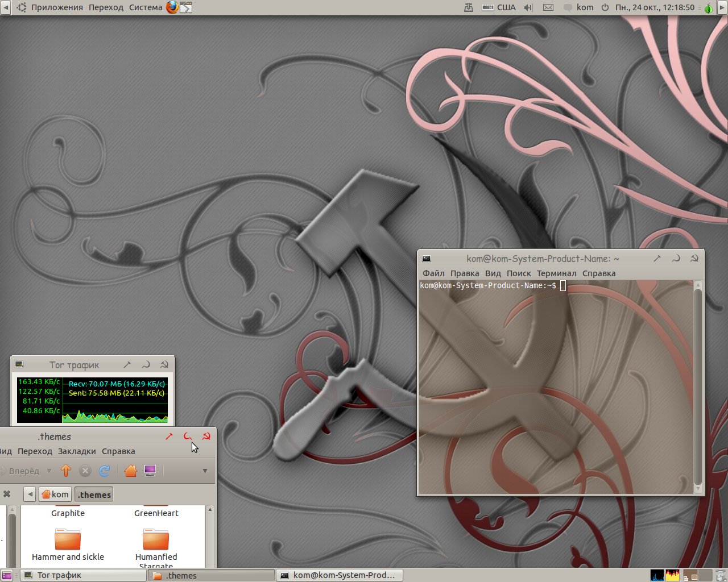Viewport: 728px width, 582px height.
Task: Open terminal Файл menu
Action: click(433, 273)
